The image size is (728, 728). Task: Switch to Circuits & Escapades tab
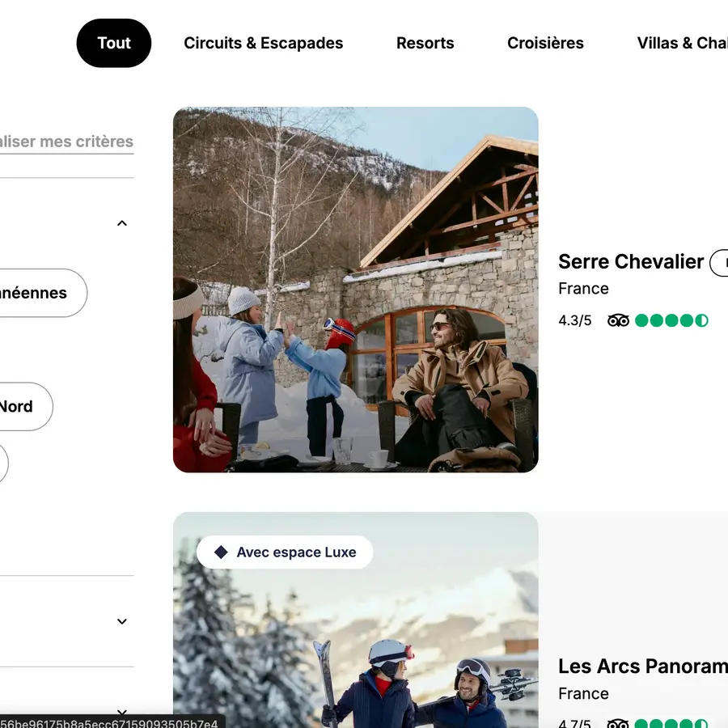pyautogui.click(x=264, y=44)
